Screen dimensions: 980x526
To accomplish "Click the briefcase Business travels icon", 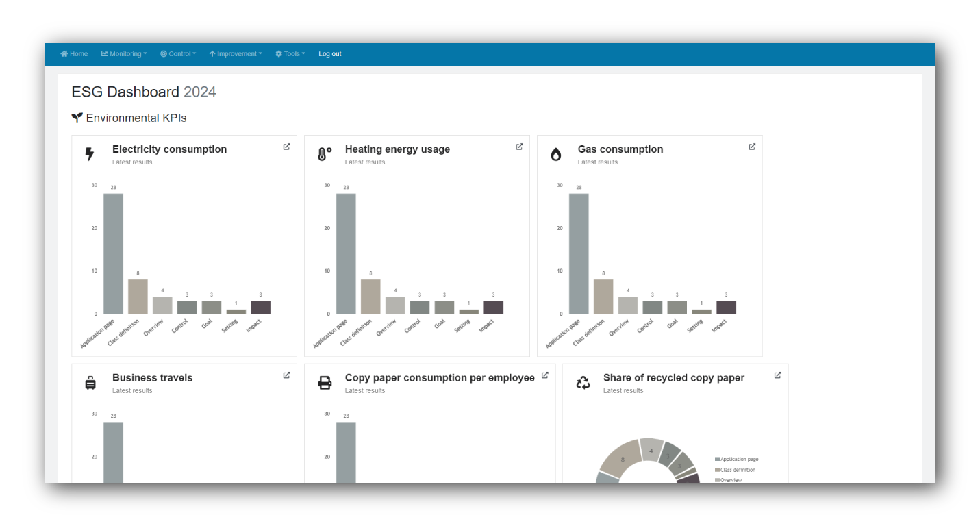I will (x=90, y=382).
